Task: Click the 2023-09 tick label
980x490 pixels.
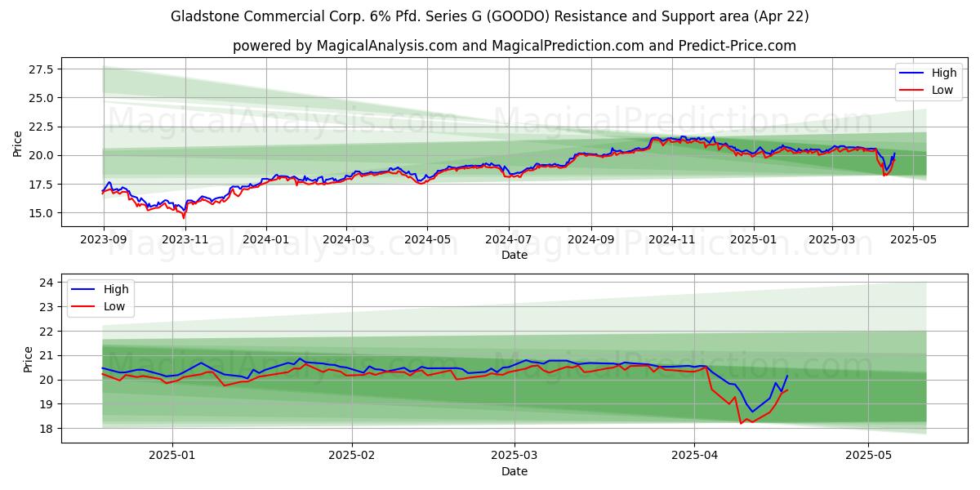Action: pos(103,241)
